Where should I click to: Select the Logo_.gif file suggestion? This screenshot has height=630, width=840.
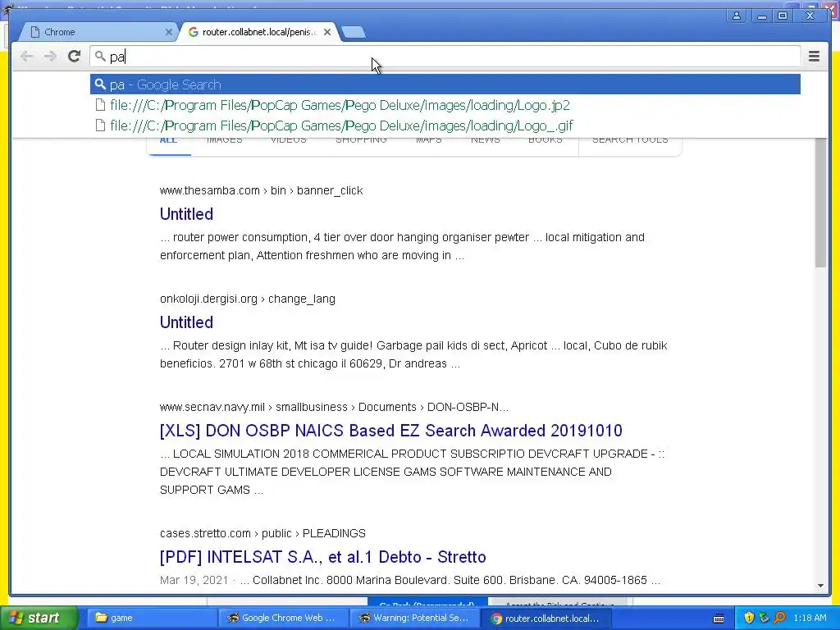coord(445,126)
